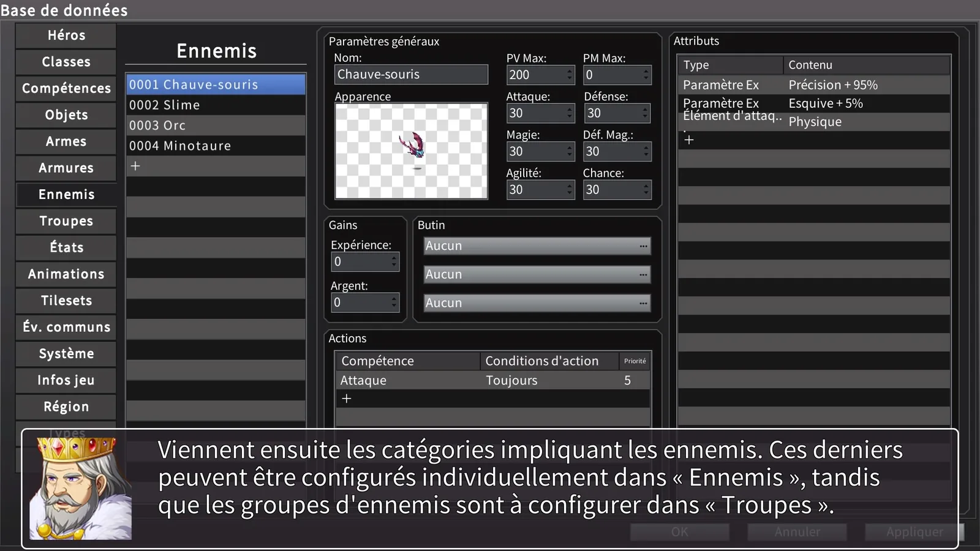
Task: Adjust the Argent stepper arrows
Action: click(x=394, y=302)
